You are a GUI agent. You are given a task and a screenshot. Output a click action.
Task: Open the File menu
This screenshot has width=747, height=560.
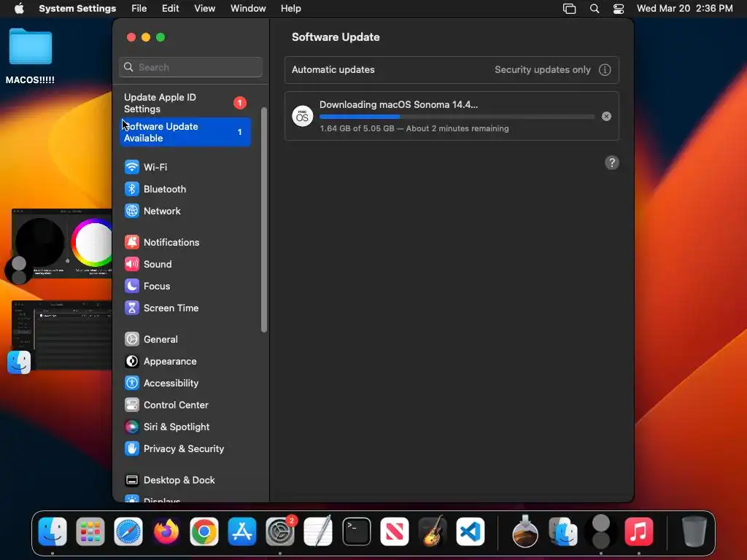[x=139, y=9]
